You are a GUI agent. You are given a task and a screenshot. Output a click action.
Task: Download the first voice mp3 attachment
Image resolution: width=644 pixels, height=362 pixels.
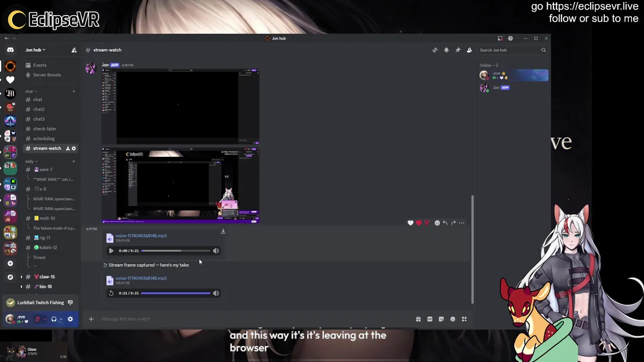click(223, 231)
